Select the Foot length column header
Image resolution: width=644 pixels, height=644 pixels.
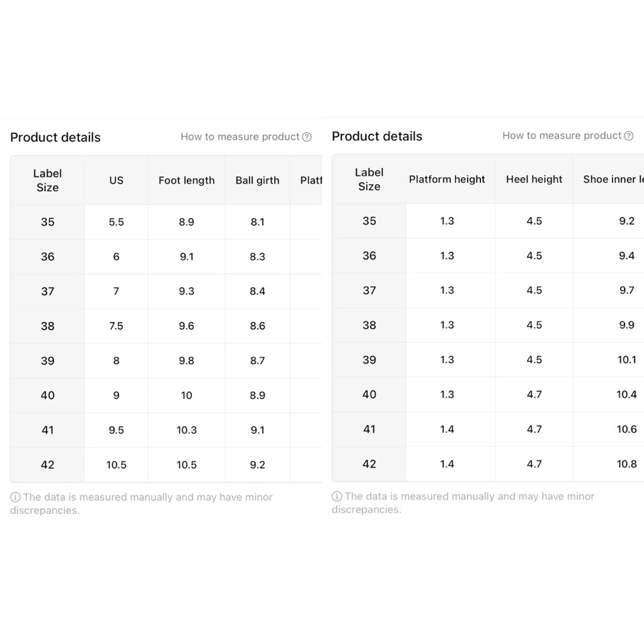click(x=186, y=180)
